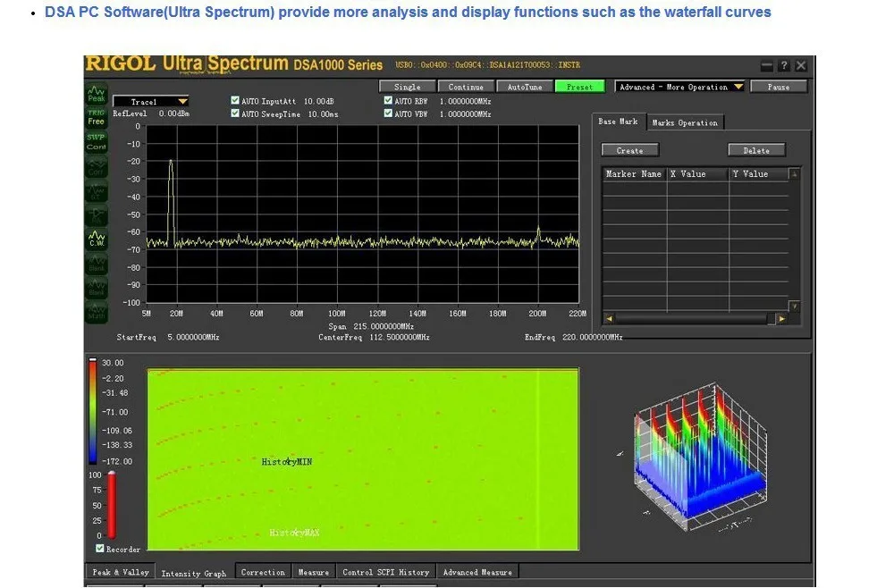The width and height of the screenshot is (894, 588).
Task: Open the Advanced Measure tab
Action: pos(477,572)
